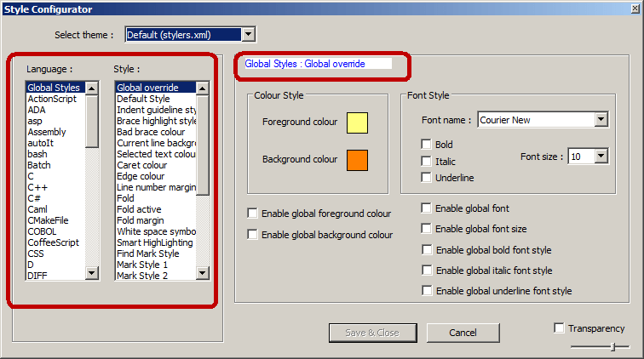The image size is (644, 359).
Task: Select Fold active style
Action: tap(156, 209)
